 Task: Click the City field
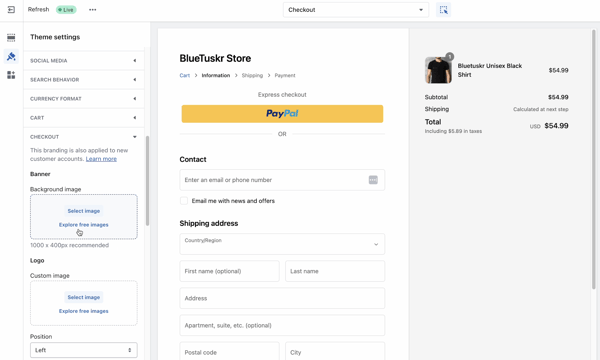point(335,351)
